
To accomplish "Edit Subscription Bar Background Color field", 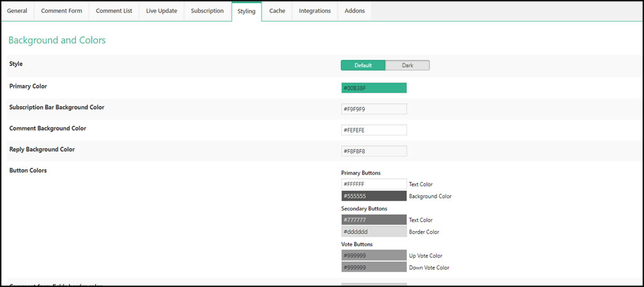I will (x=374, y=109).
